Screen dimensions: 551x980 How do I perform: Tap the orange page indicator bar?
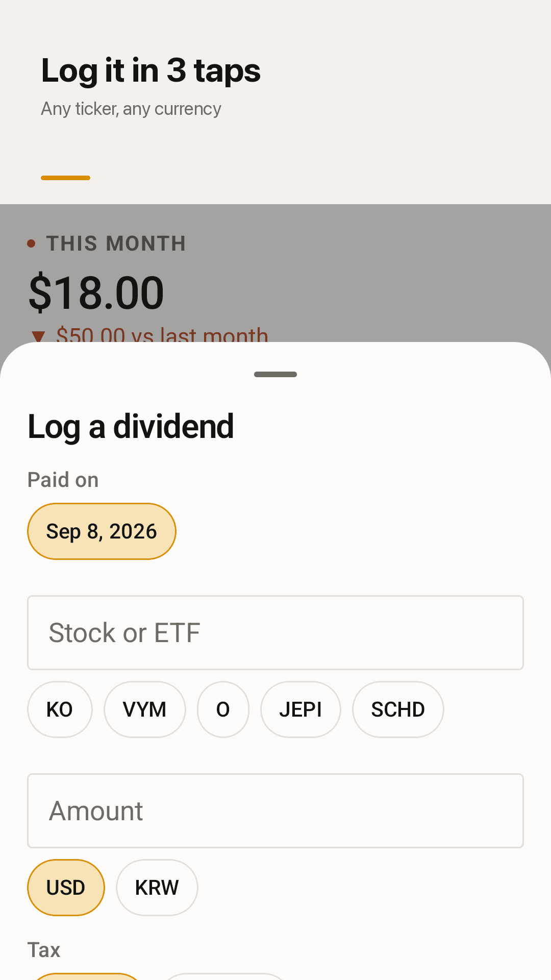coord(65,178)
